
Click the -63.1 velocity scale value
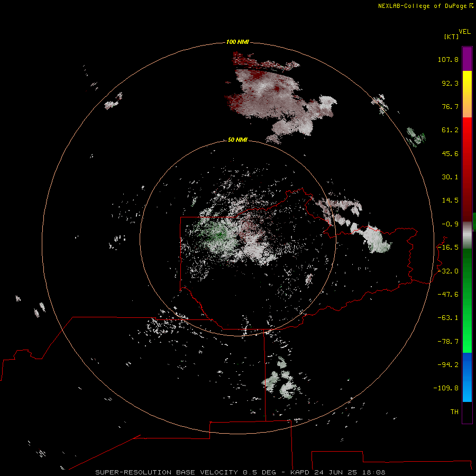448,318
